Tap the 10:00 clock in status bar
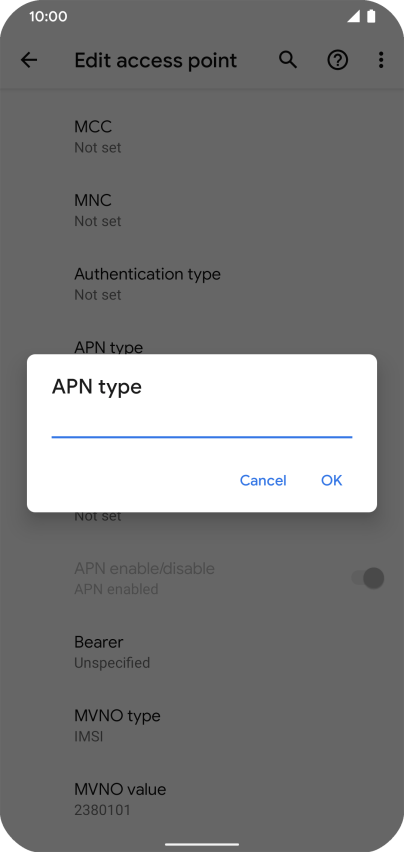Viewport: 404px width, 852px height. coord(48,16)
